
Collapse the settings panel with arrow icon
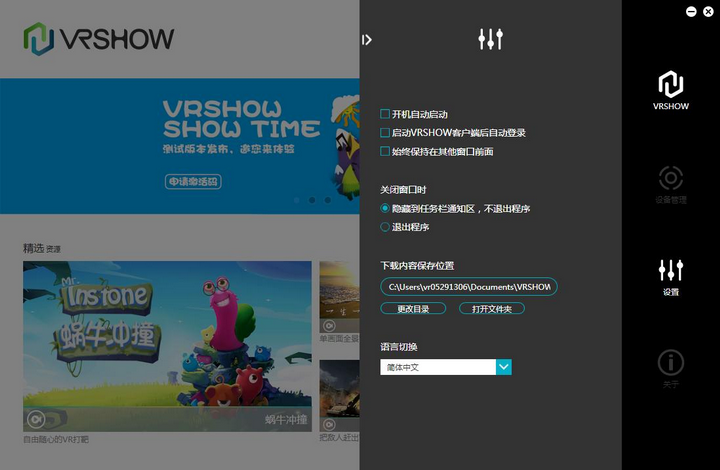click(366, 40)
